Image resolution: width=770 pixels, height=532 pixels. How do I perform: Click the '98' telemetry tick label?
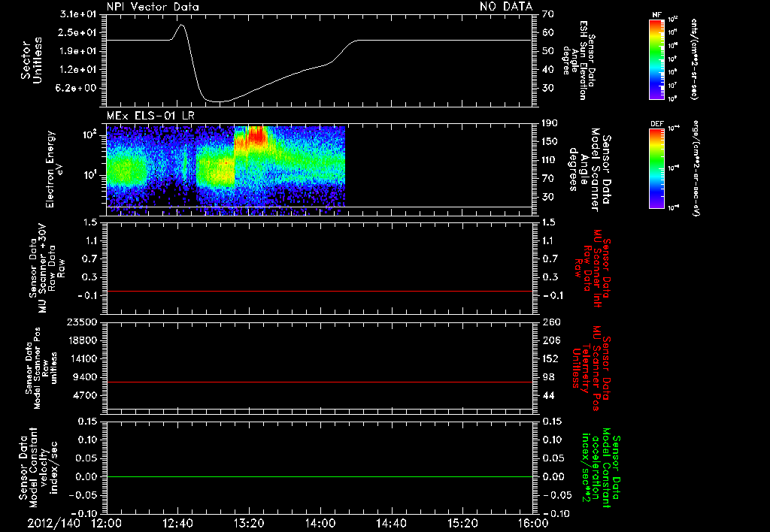click(548, 377)
